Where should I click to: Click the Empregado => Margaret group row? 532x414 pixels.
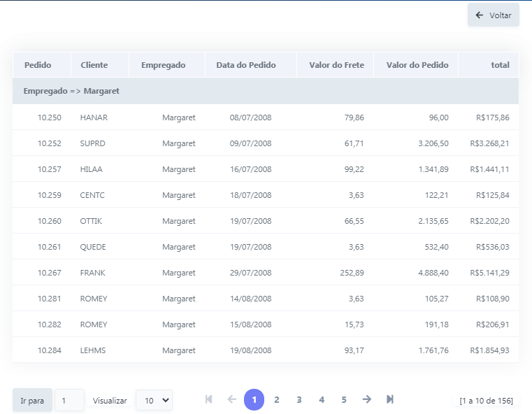coord(266,91)
